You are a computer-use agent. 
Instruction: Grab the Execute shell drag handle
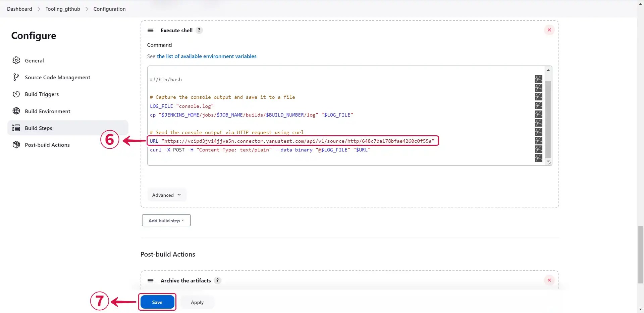(x=151, y=30)
